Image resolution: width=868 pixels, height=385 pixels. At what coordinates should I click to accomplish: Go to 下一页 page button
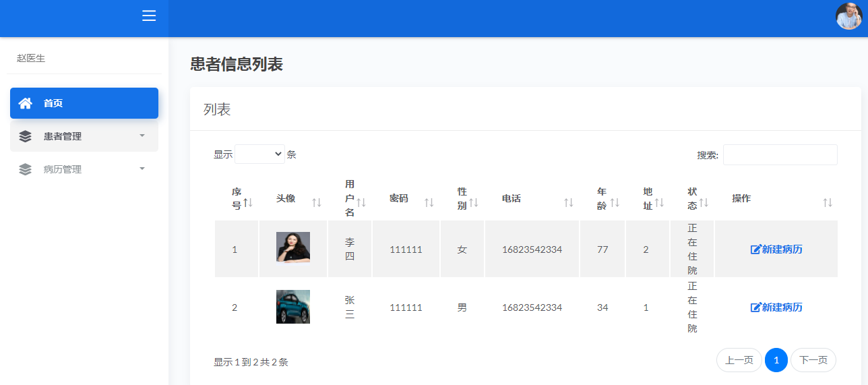click(x=813, y=360)
